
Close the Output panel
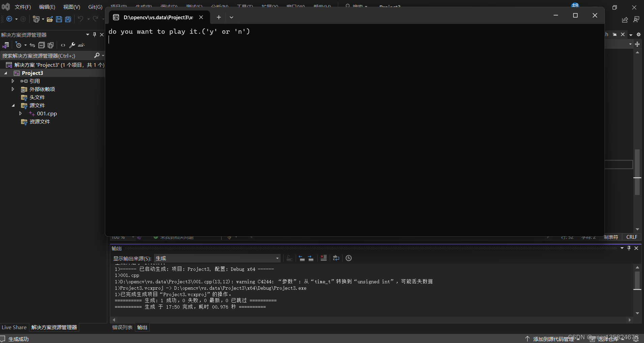click(x=636, y=248)
